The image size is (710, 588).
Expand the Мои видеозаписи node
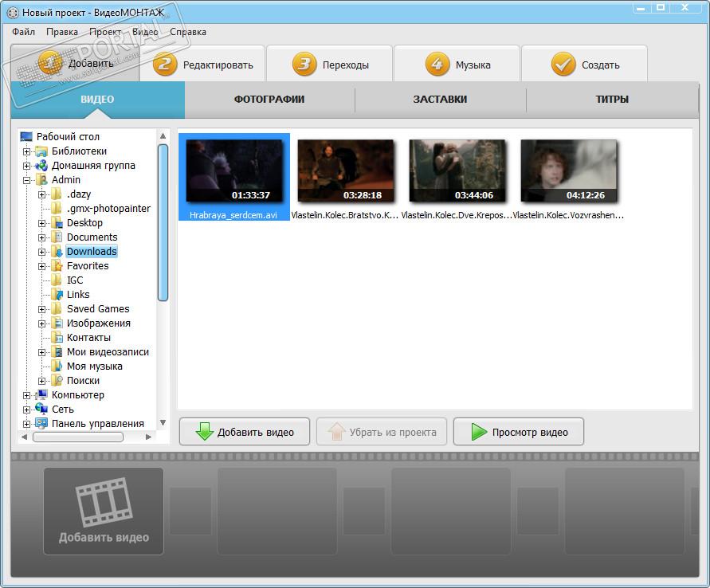(41, 352)
